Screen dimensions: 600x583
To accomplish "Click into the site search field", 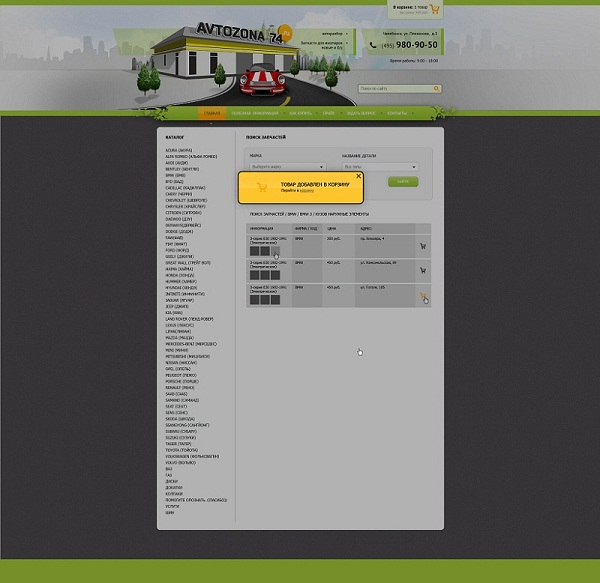I will point(393,89).
